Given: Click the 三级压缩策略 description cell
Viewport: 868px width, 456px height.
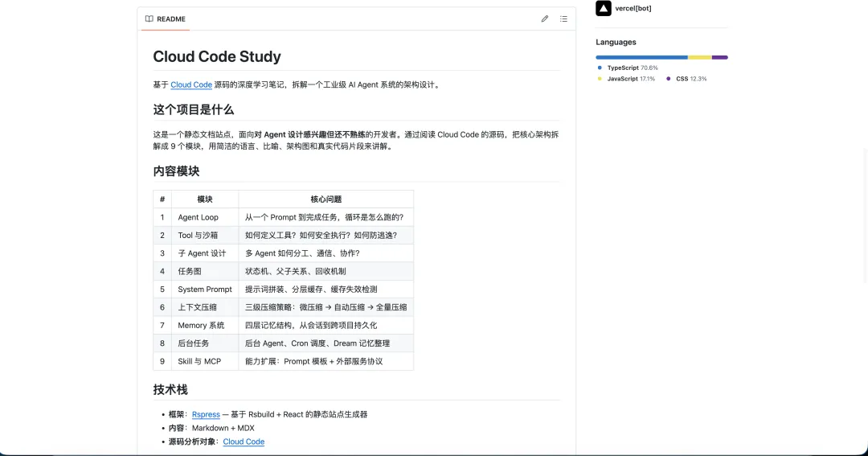Looking at the screenshot, I should click(x=326, y=307).
